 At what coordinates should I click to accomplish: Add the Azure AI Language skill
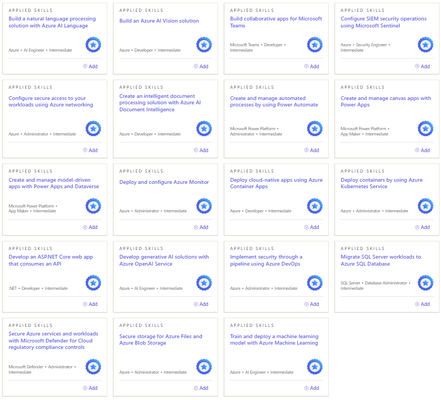[x=90, y=66]
